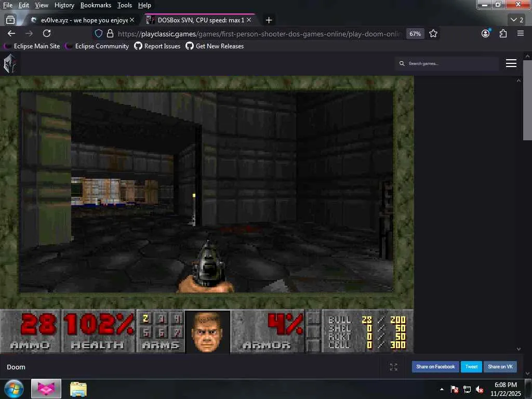
Task: Open the History menu
Action: (64, 5)
